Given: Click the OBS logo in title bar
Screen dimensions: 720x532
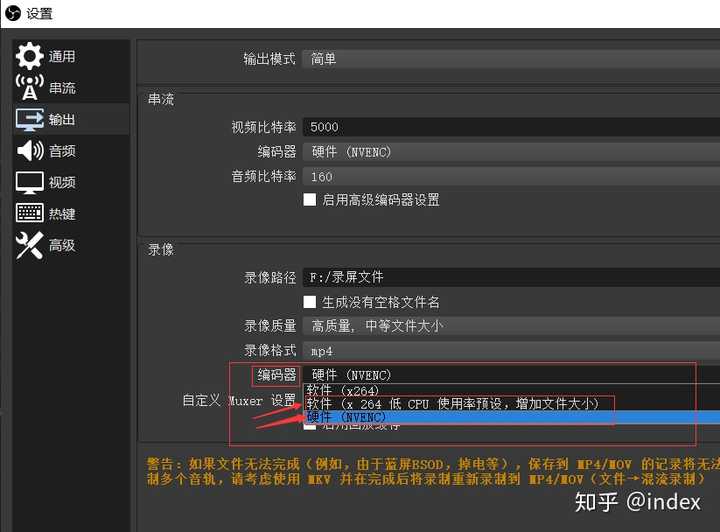Looking at the screenshot, I should 13,13.
